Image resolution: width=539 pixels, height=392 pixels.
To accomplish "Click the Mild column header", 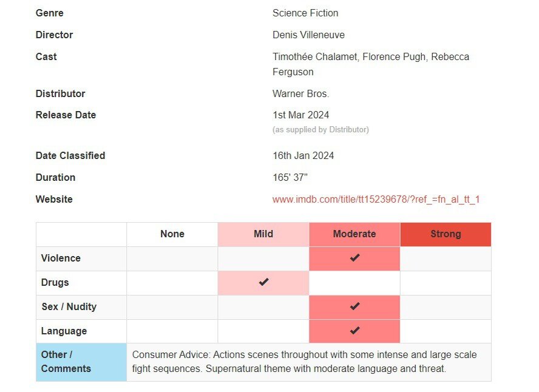I will click(x=263, y=234).
